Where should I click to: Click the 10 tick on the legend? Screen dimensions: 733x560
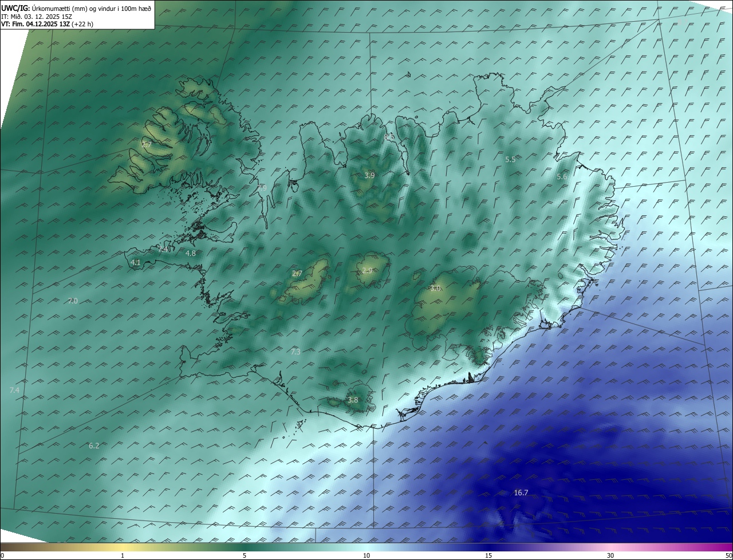point(366,555)
